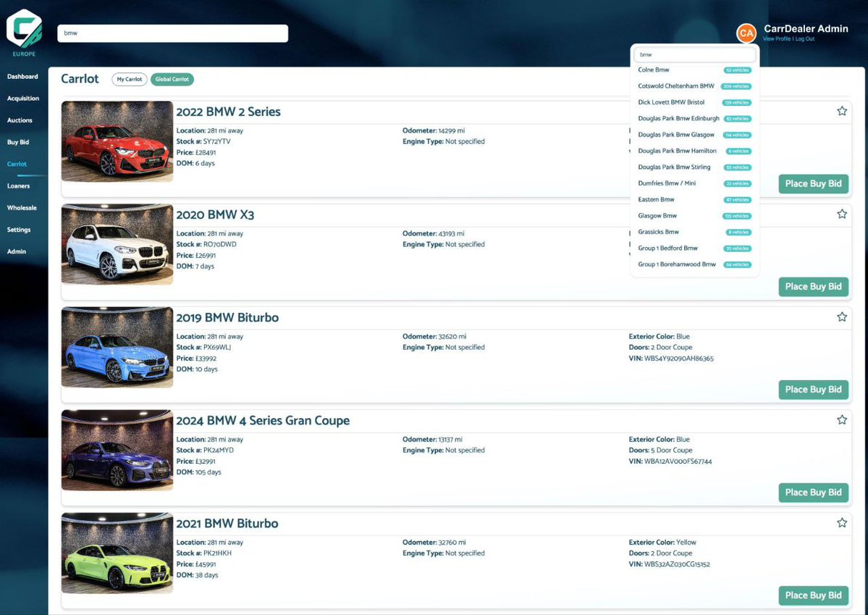The width and height of the screenshot is (868, 615).
Task: Star the 2019 BMW Biturbo listing
Action: tap(842, 317)
